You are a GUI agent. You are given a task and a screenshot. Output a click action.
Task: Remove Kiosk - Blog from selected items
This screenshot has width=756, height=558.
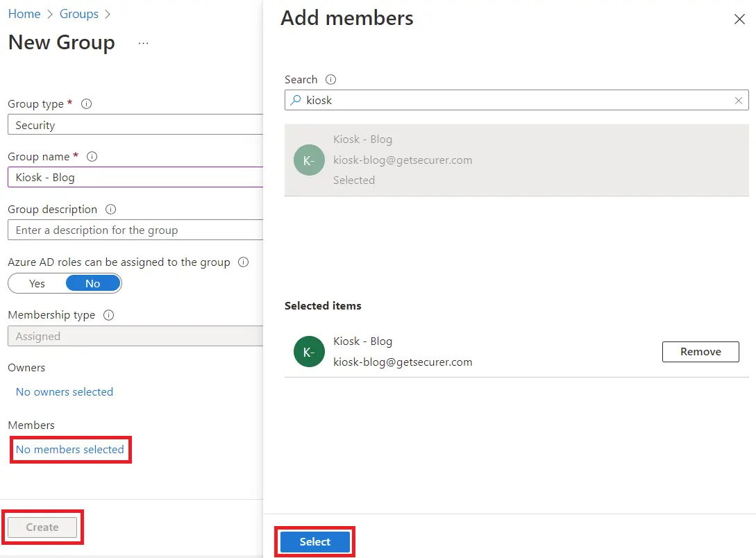(x=700, y=352)
